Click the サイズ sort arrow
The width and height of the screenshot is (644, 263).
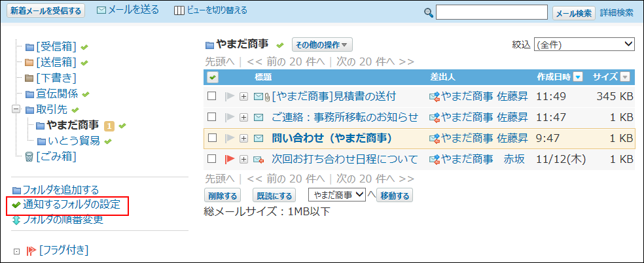[x=625, y=77]
